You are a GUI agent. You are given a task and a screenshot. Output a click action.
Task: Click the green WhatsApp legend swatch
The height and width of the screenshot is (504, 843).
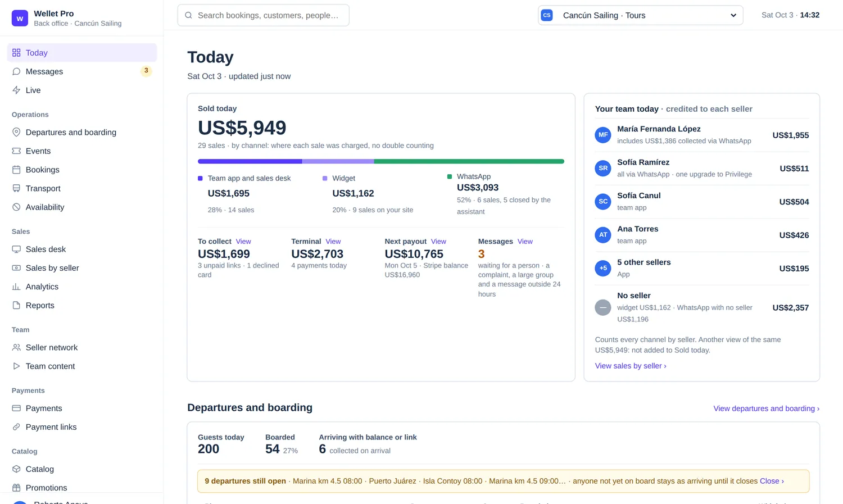click(450, 176)
